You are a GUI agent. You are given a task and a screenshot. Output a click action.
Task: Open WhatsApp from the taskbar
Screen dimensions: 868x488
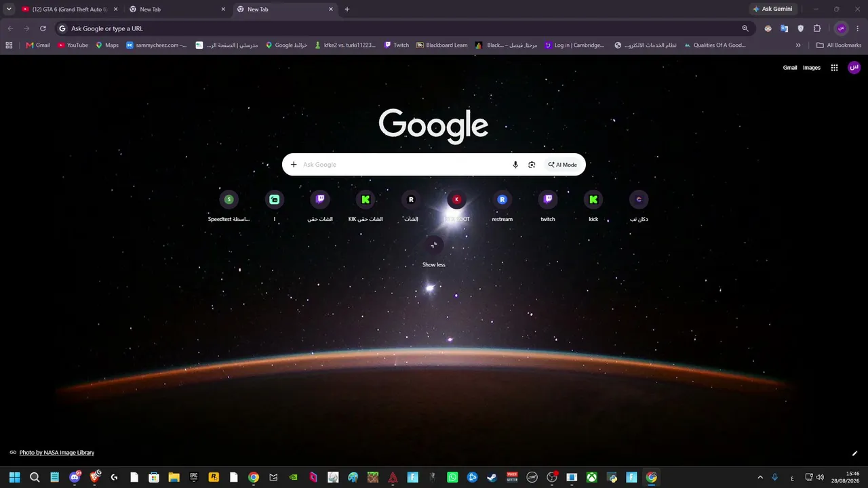[x=452, y=477]
